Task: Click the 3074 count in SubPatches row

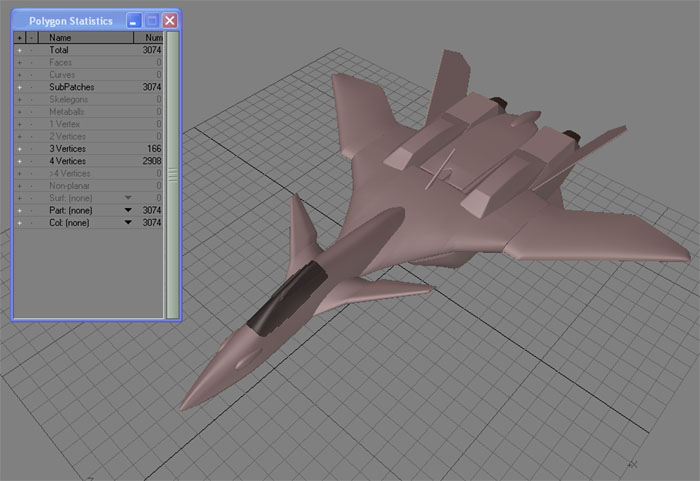Action: coord(152,87)
